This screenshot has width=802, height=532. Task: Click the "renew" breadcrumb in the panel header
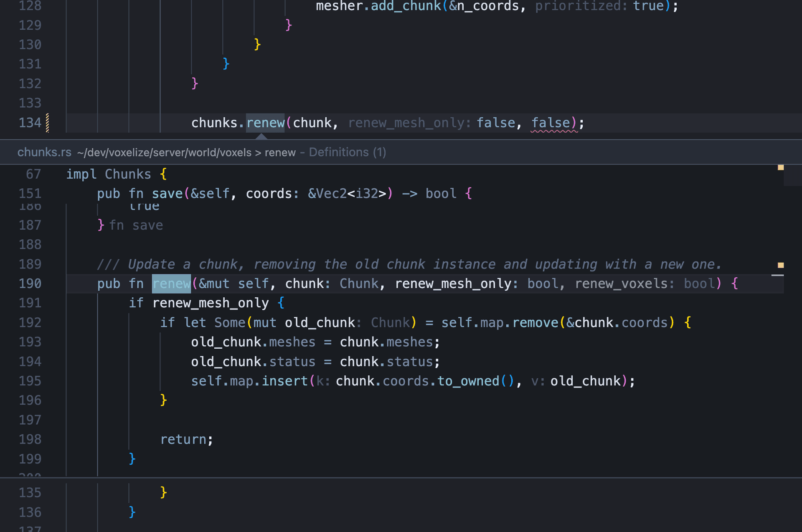(x=280, y=152)
